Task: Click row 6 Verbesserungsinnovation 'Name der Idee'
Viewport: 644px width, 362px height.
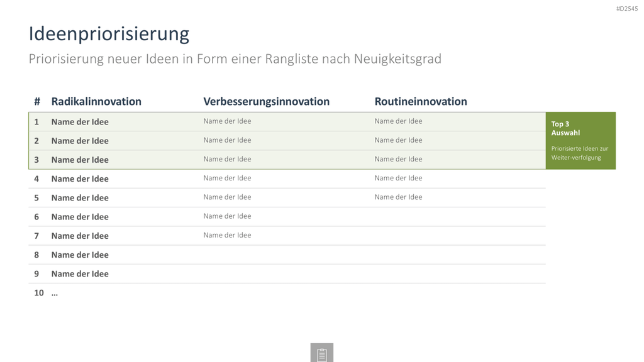Action: 227,216
